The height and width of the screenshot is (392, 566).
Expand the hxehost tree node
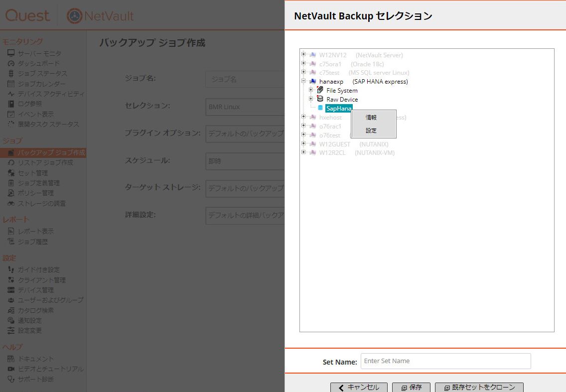coord(303,117)
